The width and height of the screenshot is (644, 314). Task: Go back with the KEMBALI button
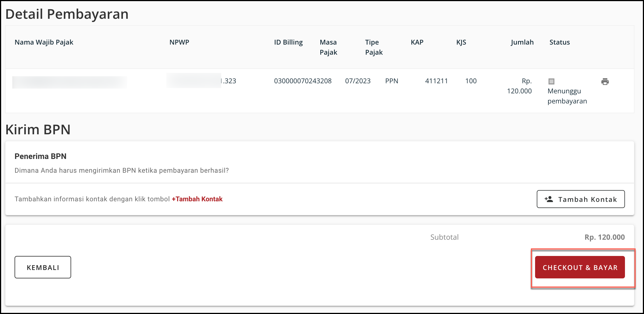coord(43,267)
